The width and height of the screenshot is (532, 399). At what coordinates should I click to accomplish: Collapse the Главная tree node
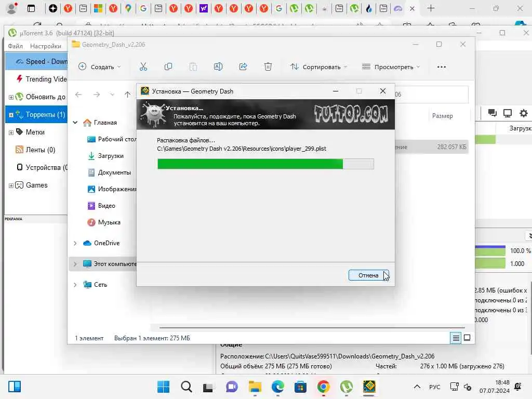[x=75, y=123]
